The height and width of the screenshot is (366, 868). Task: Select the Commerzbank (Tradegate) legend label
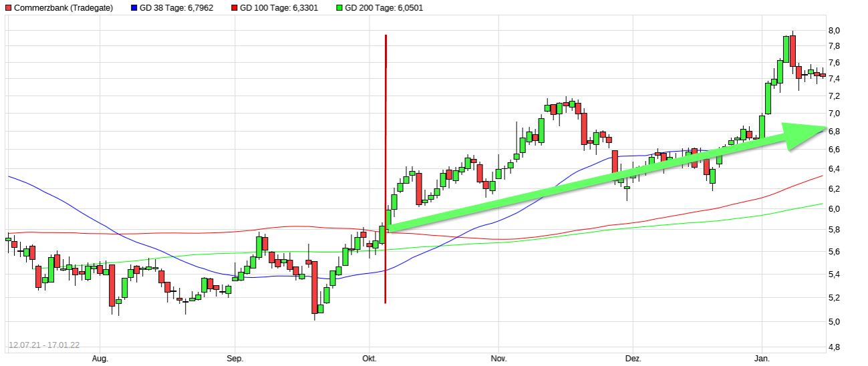(x=63, y=8)
